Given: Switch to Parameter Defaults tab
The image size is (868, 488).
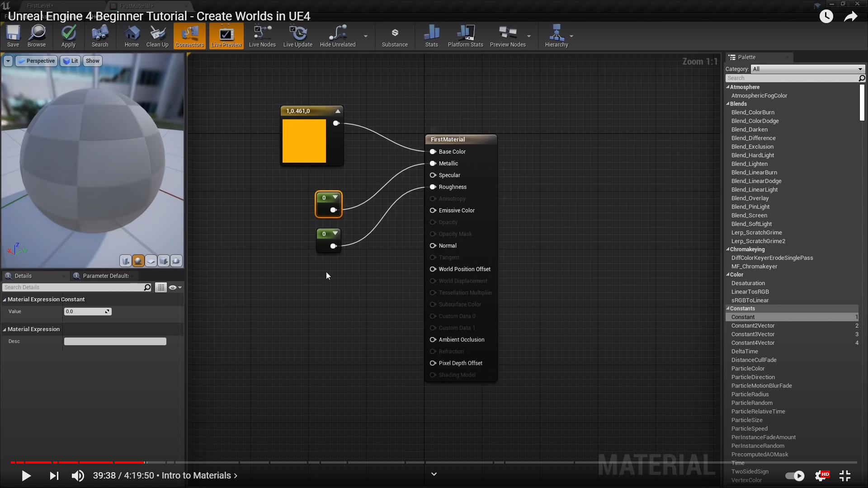Looking at the screenshot, I should [x=105, y=276].
